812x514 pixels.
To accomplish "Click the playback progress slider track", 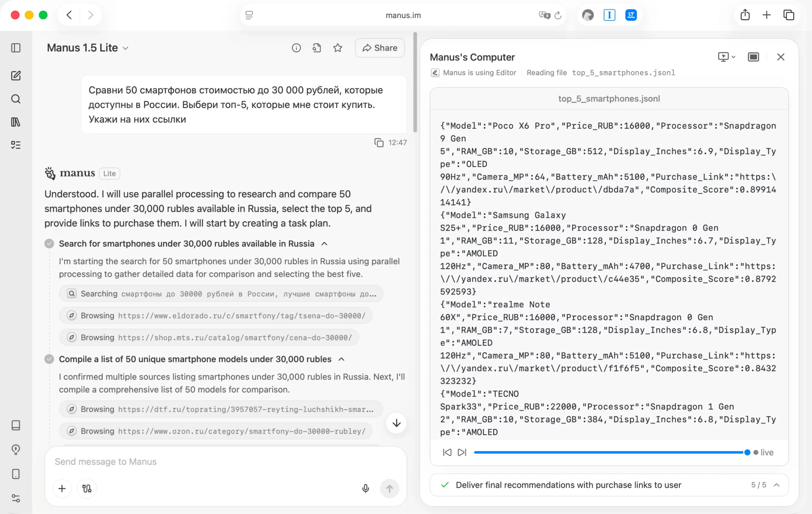I will 607,452.
